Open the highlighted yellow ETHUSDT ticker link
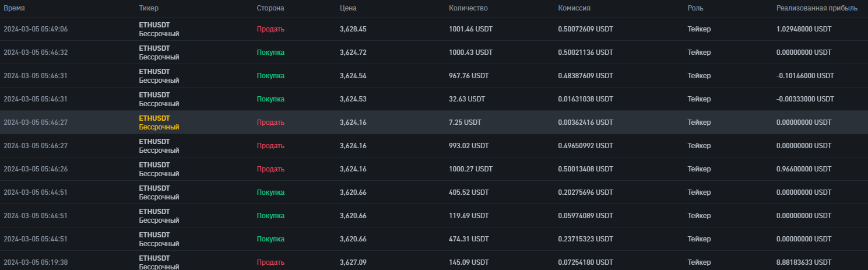 point(154,118)
